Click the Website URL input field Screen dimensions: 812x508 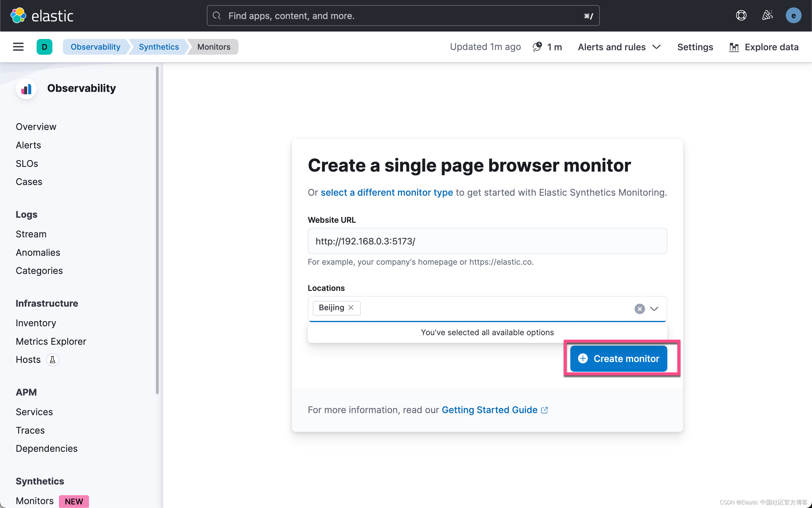[x=487, y=241]
